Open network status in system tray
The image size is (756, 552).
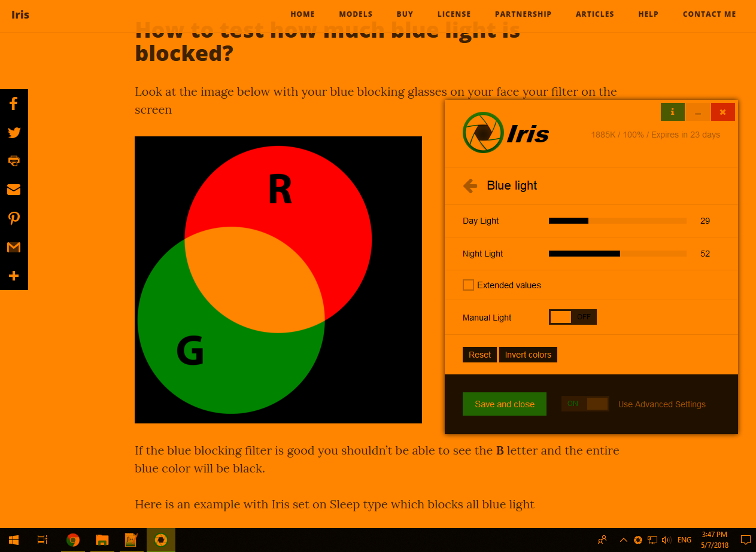tap(652, 540)
